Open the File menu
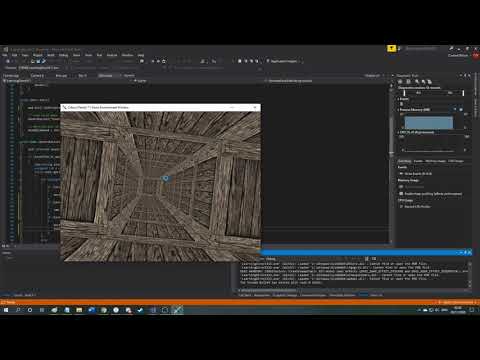 (5, 55)
